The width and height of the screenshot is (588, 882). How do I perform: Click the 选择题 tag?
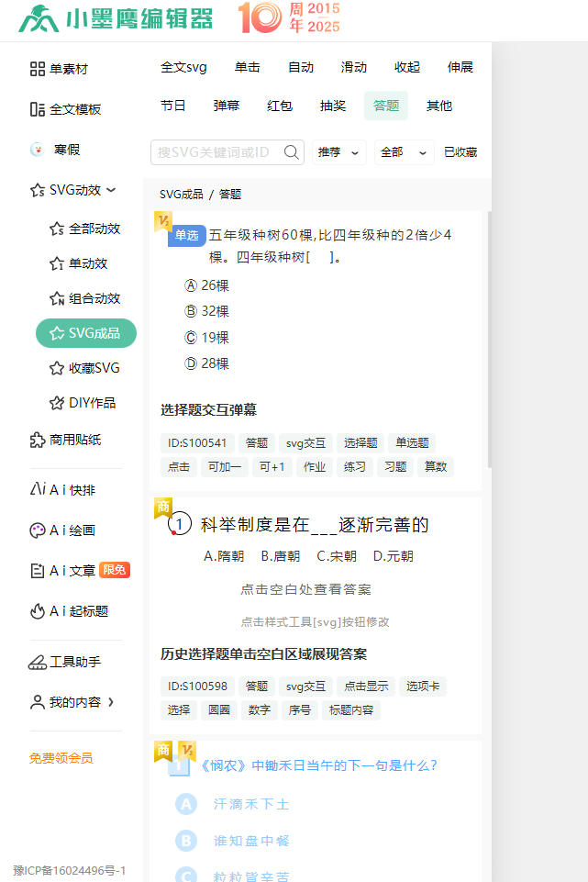click(361, 443)
